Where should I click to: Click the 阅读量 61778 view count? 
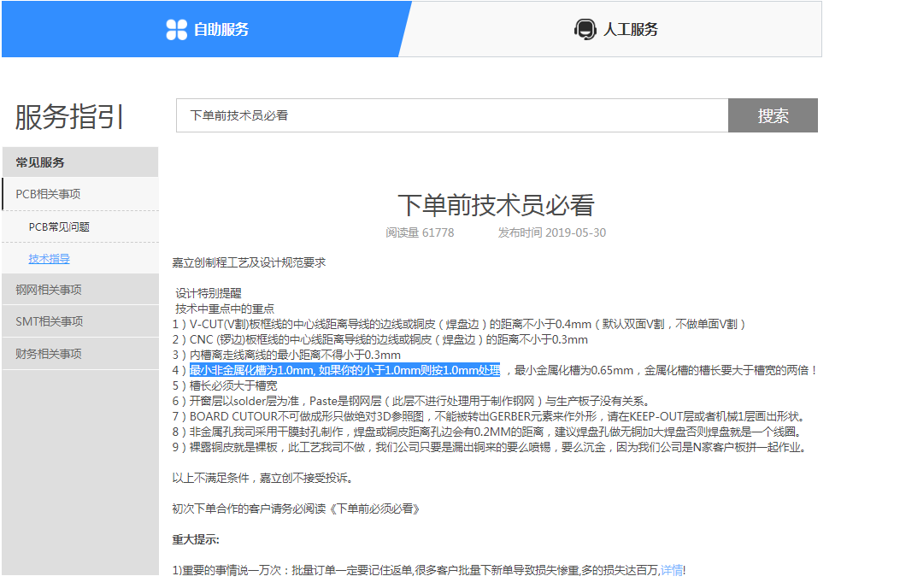tap(420, 232)
